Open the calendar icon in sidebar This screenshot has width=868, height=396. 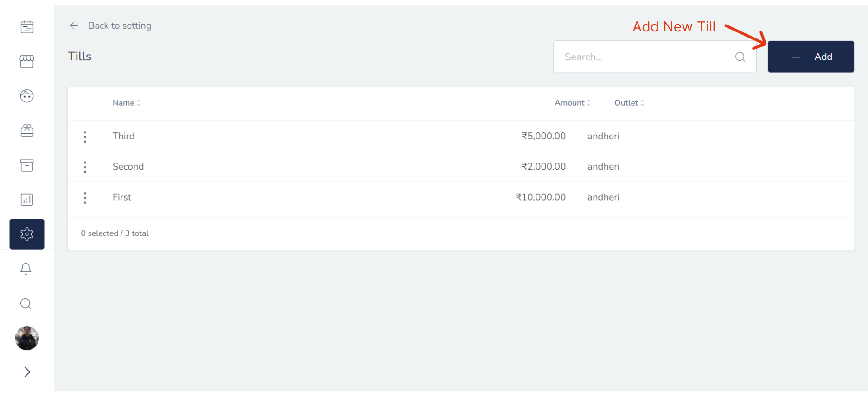(27, 27)
